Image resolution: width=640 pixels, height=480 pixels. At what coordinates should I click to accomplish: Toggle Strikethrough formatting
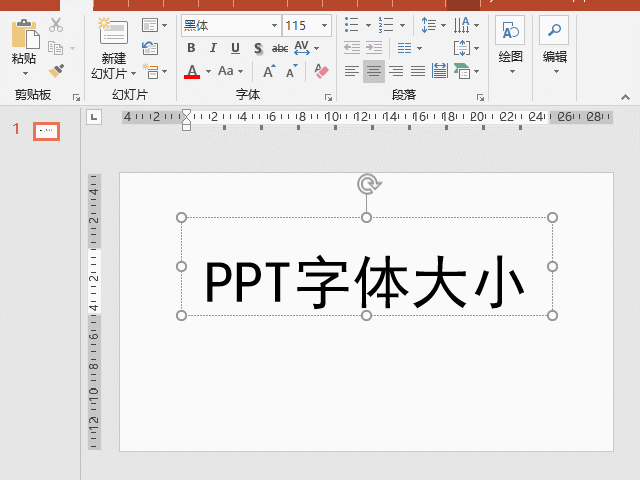(280, 48)
